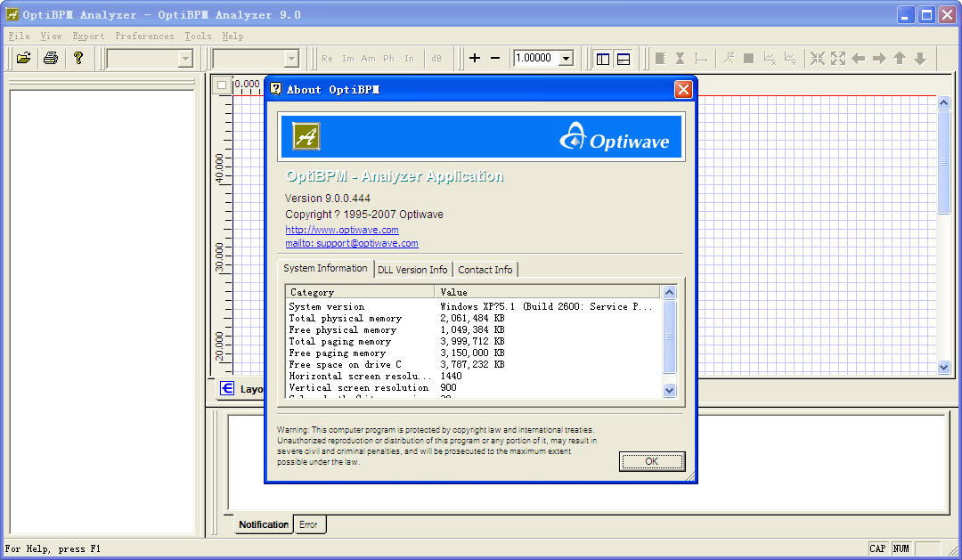This screenshot has width=962, height=560.
Task: Click OK in the About OptiBPM dialog
Action: coord(651,461)
